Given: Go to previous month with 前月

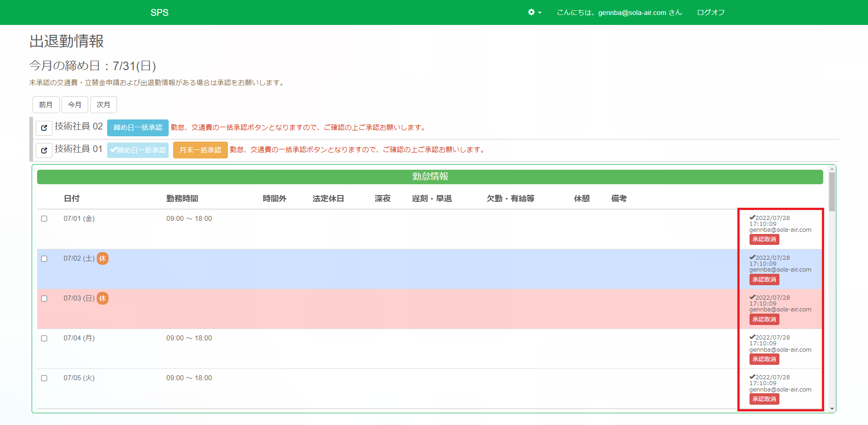Looking at the screenshot, I should (46, 105).
